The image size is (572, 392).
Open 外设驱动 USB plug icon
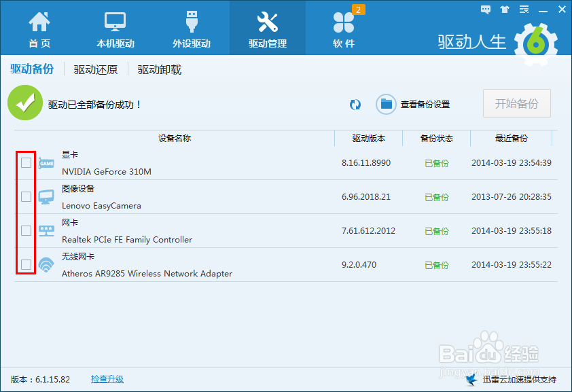(x=192, y=22)
